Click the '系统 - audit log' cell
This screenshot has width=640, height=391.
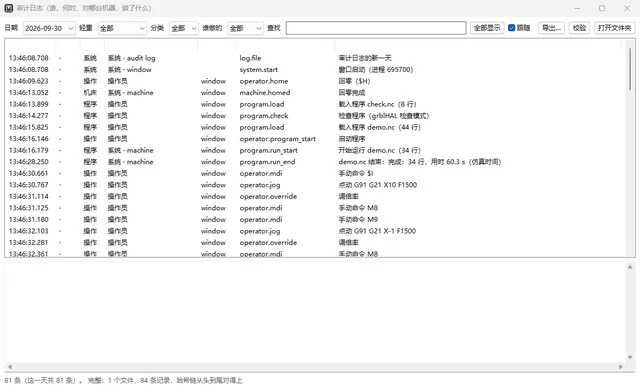131,58
